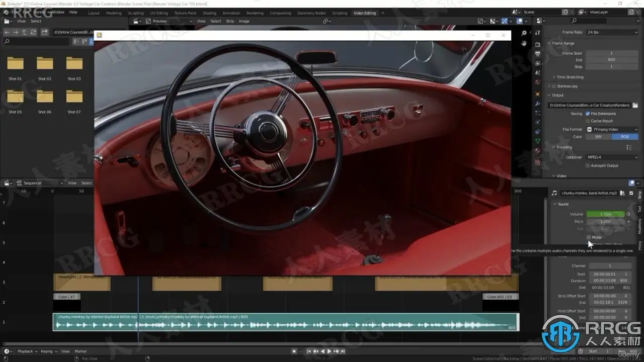
Task: Click the pan hand icon in preview
Action: point(524,44)
